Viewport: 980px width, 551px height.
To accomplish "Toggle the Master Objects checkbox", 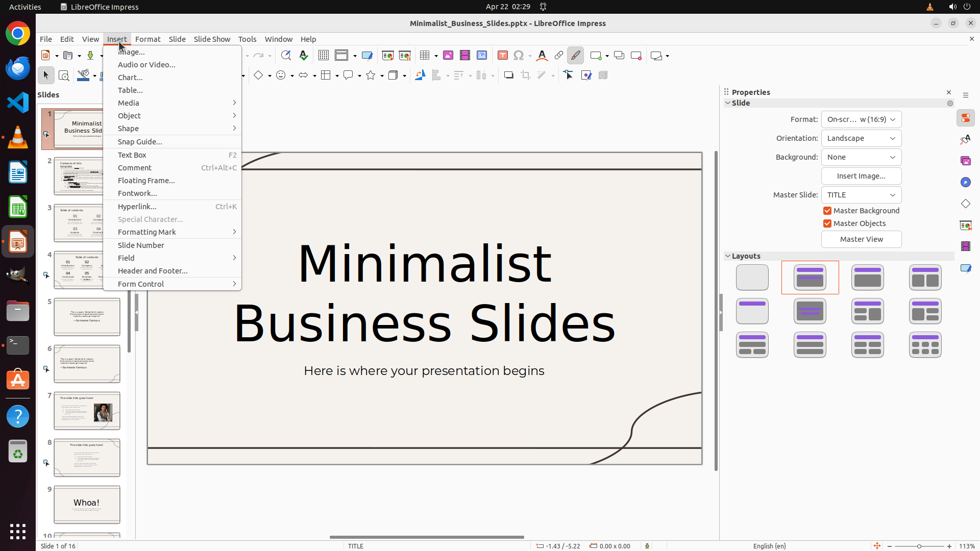I will point(827,223).
